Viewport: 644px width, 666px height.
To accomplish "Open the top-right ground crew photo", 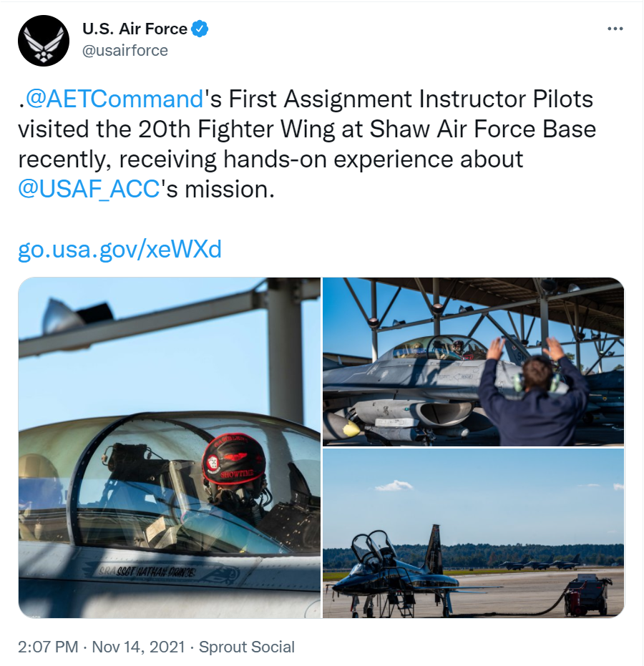I will (473, 361).
